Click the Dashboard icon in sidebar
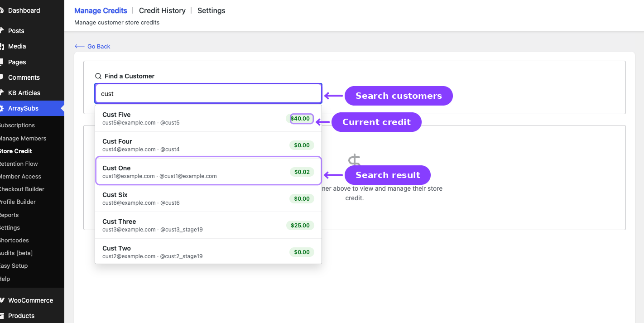This screenshot has width=644, height=323. [x=1, y=10]
